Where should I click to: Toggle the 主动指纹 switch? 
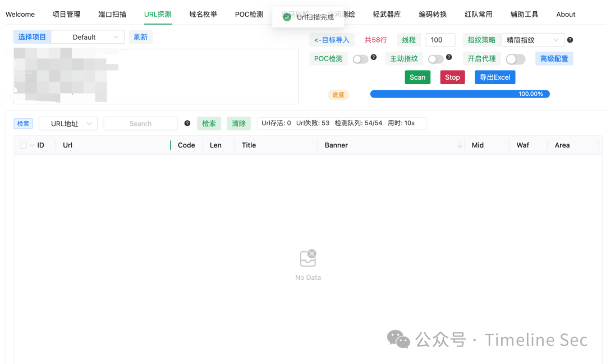435,59
